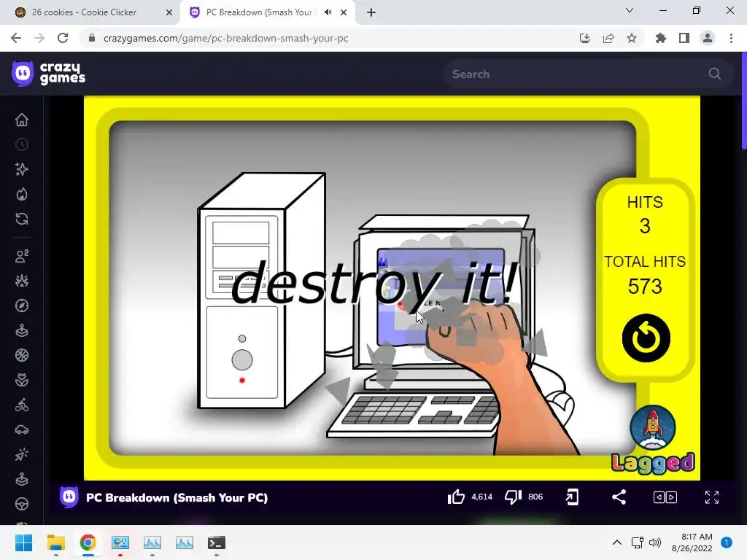The width and height of the screenshot is (747, 560).
Task: Open the terminal app in taskbar
Action: tap(216, 542)
